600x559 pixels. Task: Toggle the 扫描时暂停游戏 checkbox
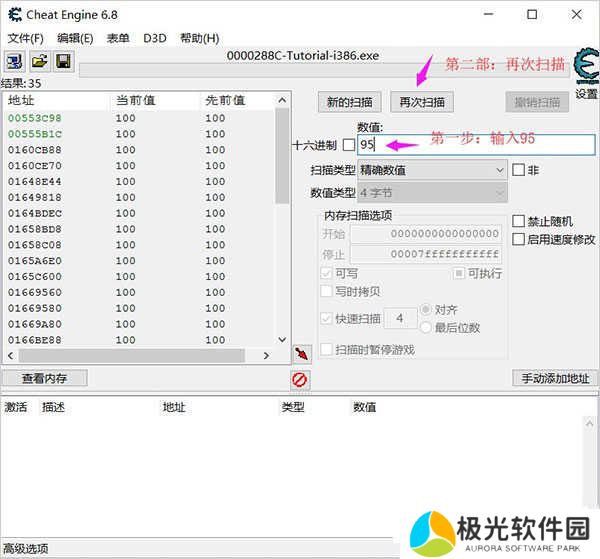pyautogui.click(x=326, y=349)
